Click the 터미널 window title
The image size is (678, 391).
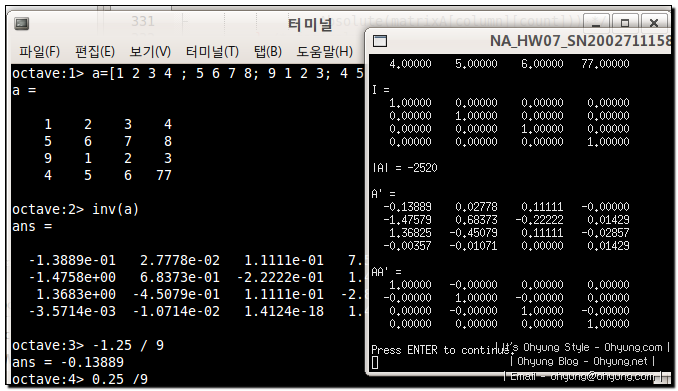[310, 24]
